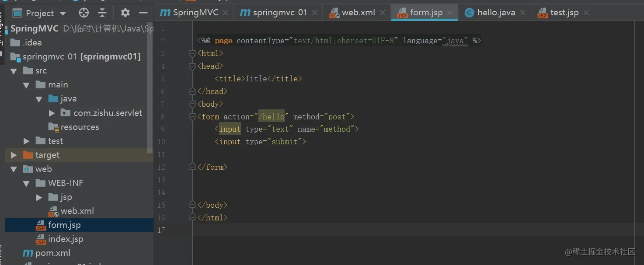The image size is (644, 265).
Task: Select form.jsp in the project tree
Action: (x=79, y=225)
